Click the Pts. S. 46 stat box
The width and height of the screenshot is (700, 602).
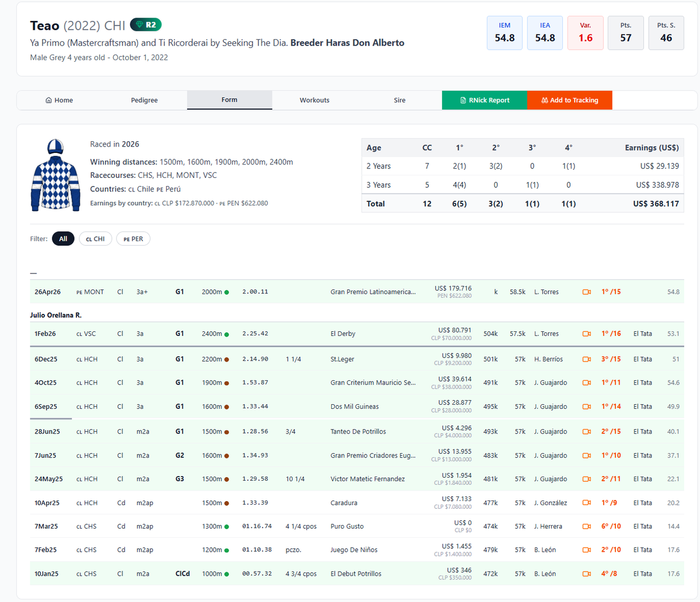click(x=666, y=33)
